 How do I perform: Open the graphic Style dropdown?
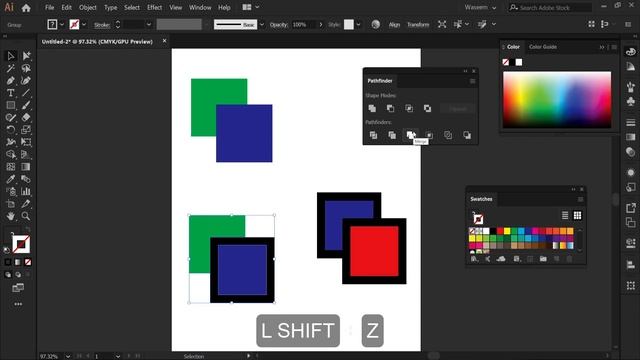(358, 24)
